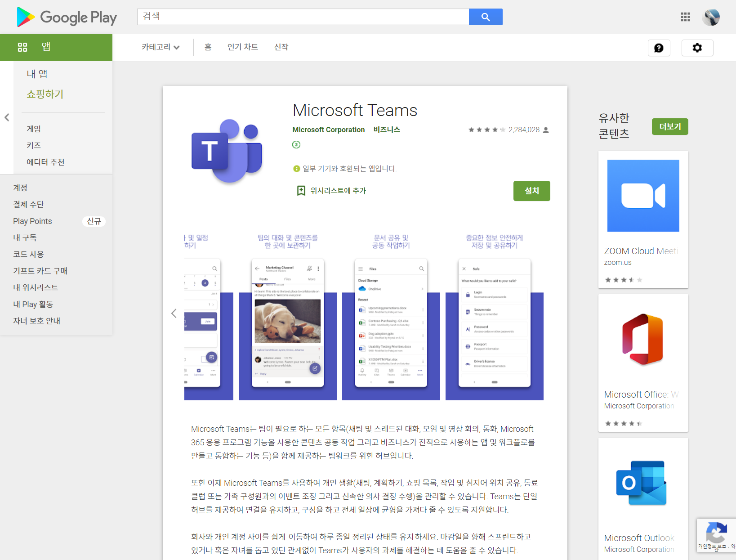Click 위시리스트에 추가 text

[338, 191]
